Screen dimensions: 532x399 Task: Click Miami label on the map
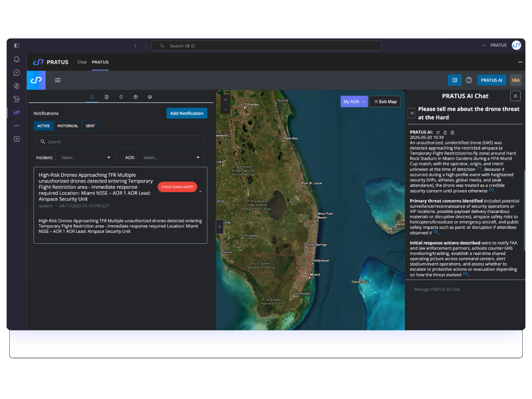coord(315,274)
